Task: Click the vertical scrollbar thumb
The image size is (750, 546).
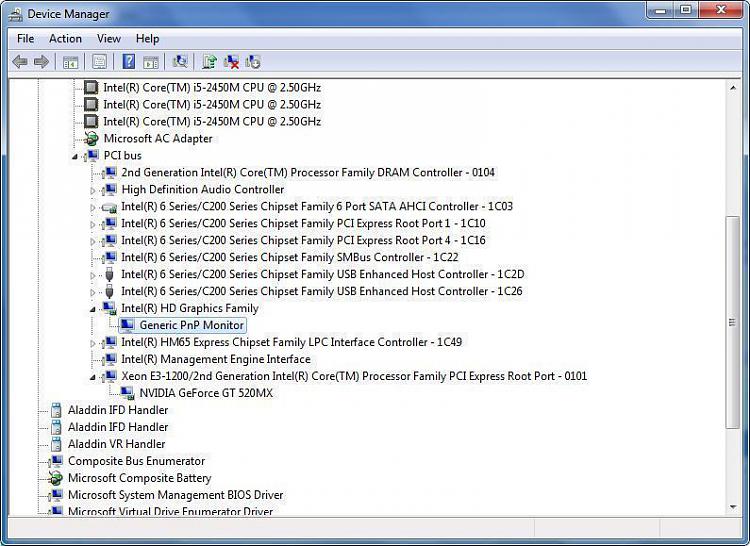Action: [732, 322]
